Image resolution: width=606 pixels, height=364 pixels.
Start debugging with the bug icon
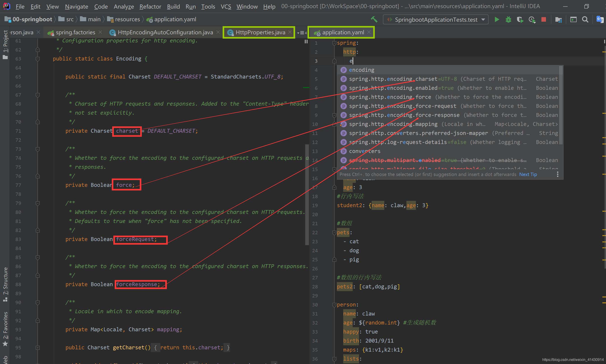pyautogui.click(x=508, y=19)
